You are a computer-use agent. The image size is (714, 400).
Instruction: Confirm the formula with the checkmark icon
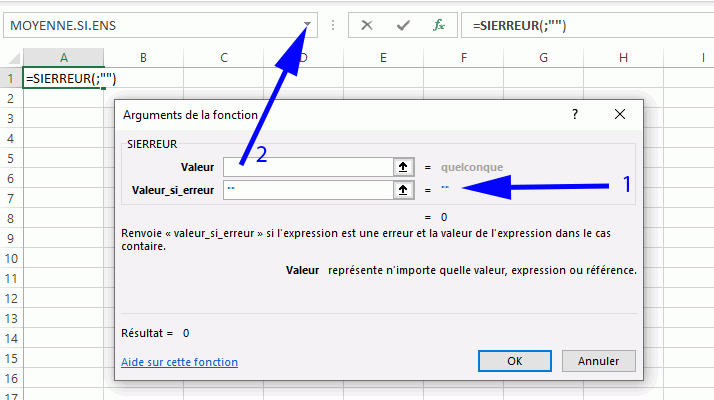403,25
